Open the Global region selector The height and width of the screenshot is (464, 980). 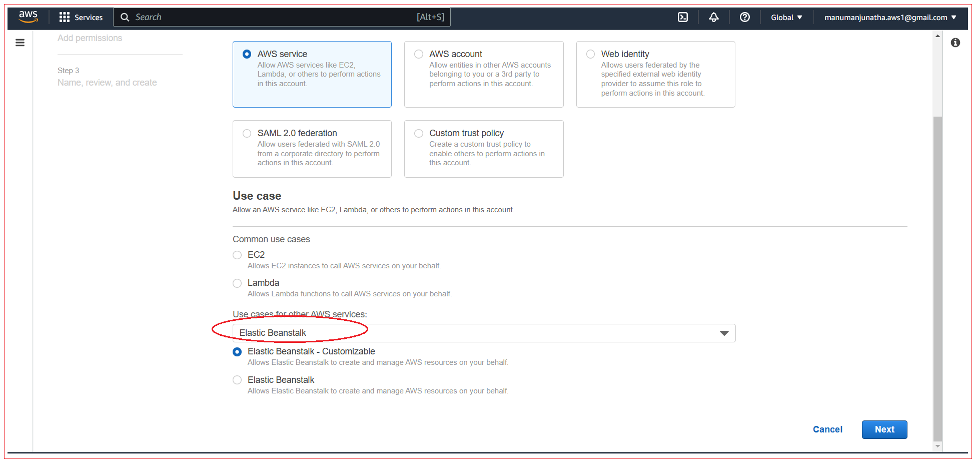[786, 17]
